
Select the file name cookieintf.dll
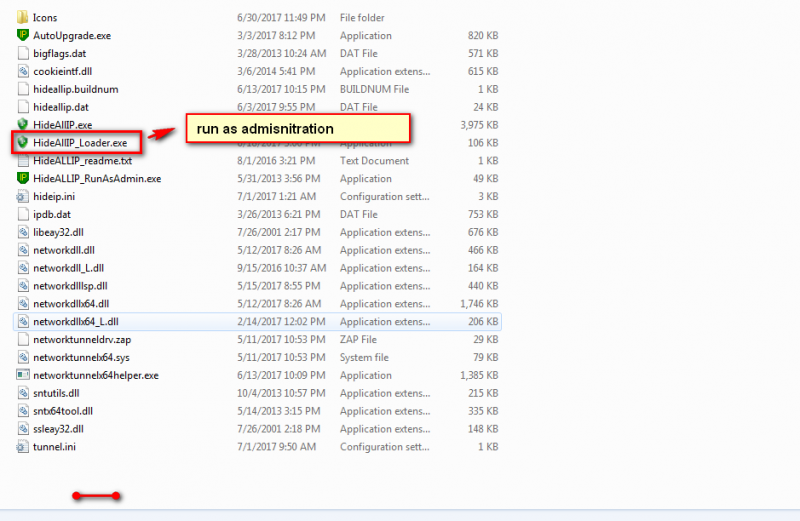(63, 71)
